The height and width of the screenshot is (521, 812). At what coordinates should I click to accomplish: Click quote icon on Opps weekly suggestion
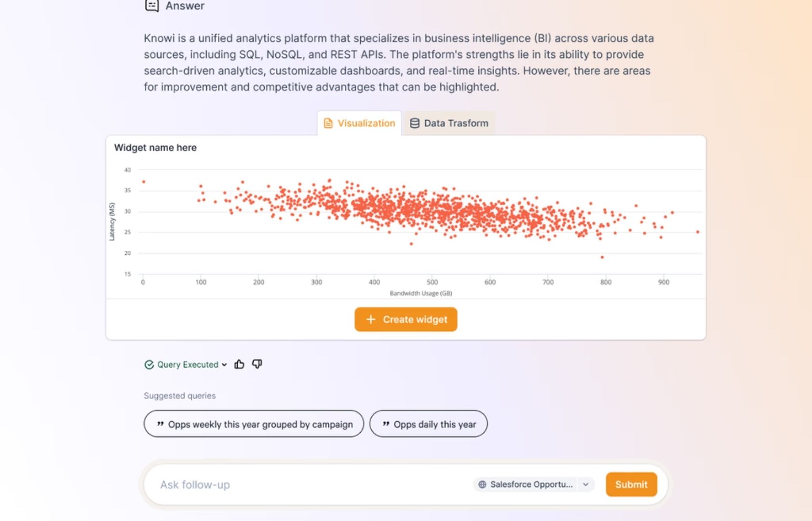point(160,424)
